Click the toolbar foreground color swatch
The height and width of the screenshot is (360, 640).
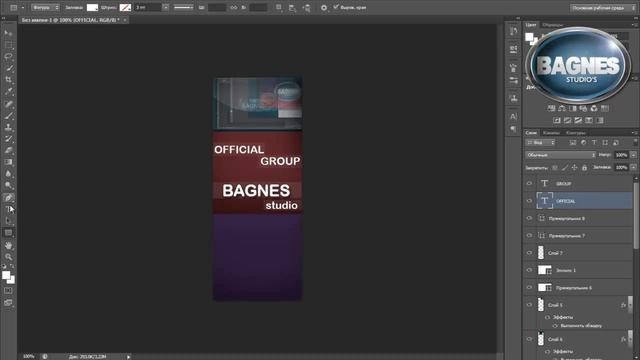tap(6, 276)
